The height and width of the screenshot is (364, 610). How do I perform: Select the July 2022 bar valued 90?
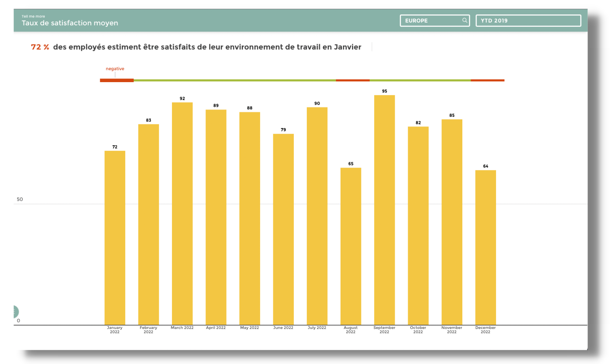pyautogui.click(x=317, y=216)
